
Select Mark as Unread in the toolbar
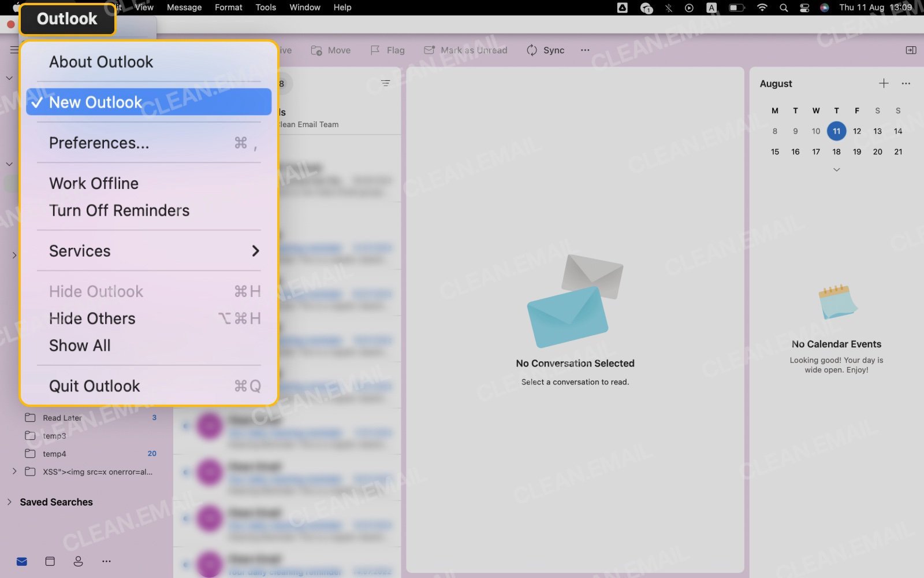pyautogui.click(x=465, y=50)
